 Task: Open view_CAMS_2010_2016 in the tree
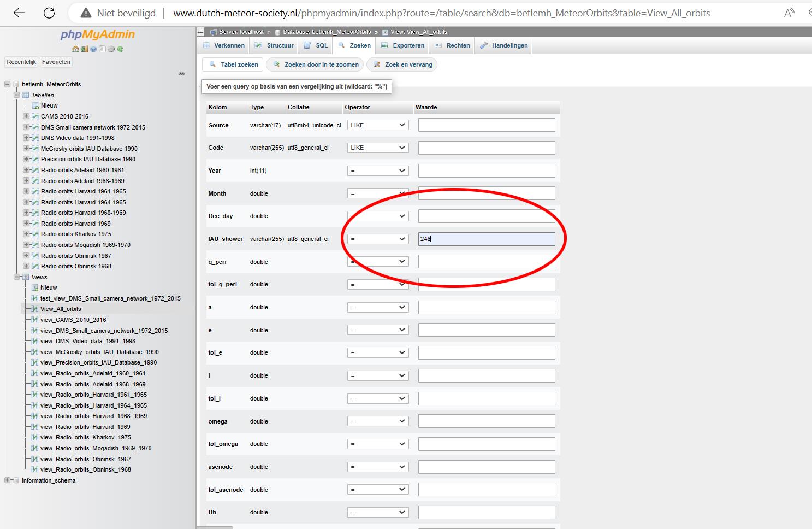(73, 320)
